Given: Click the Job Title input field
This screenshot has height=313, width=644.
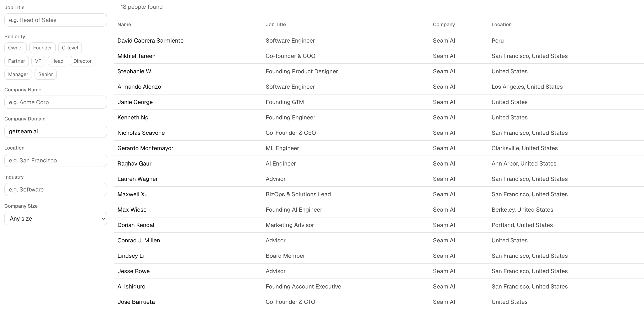Looking at the screenshot, I should tap(56, 20).
